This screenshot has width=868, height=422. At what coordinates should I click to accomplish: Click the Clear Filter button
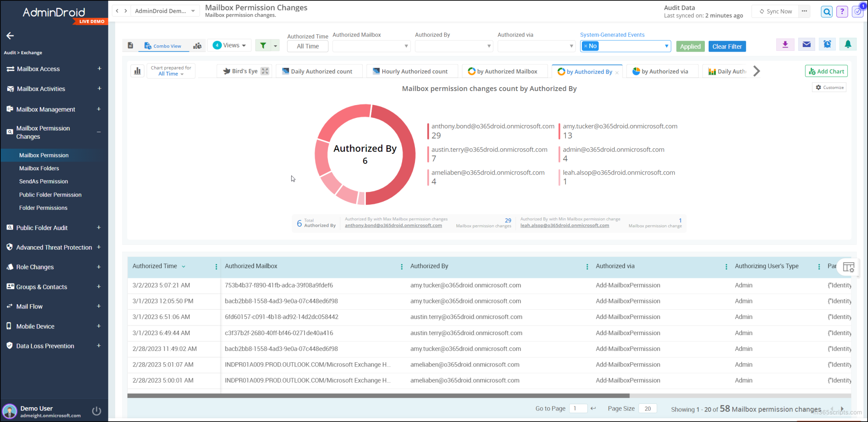pos(727,46)
